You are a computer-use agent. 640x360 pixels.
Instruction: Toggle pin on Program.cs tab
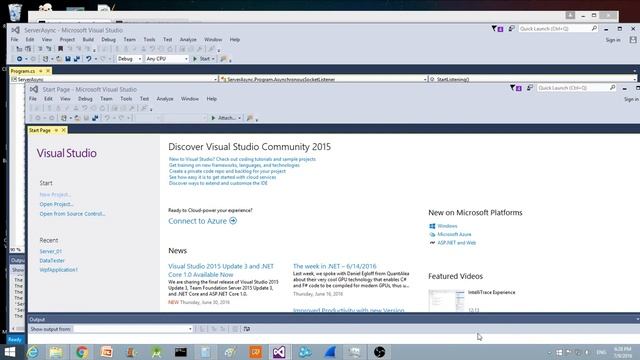click(40, 71)
